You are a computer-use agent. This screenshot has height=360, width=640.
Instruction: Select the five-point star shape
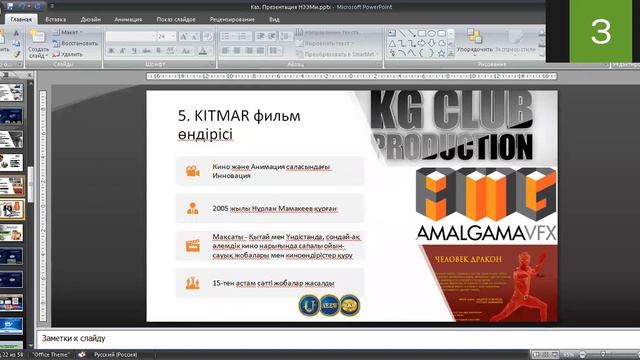[441, 53]
